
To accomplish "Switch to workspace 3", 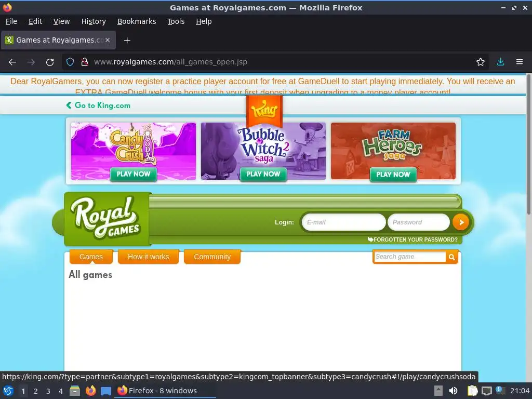I will [x=48, y=391].
